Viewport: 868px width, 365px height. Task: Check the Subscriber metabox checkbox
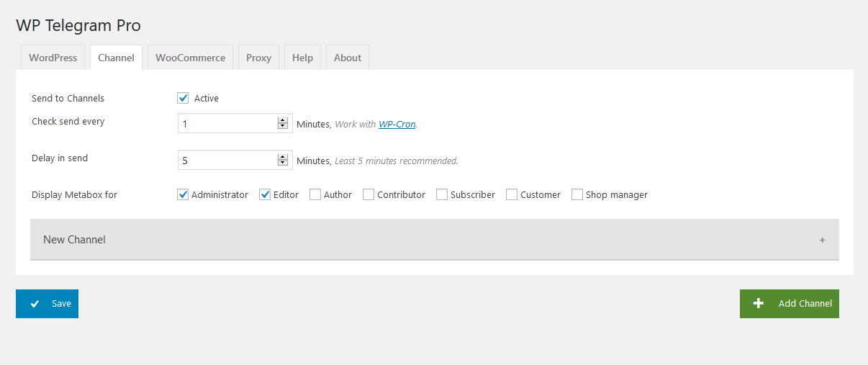coord(442,194)
